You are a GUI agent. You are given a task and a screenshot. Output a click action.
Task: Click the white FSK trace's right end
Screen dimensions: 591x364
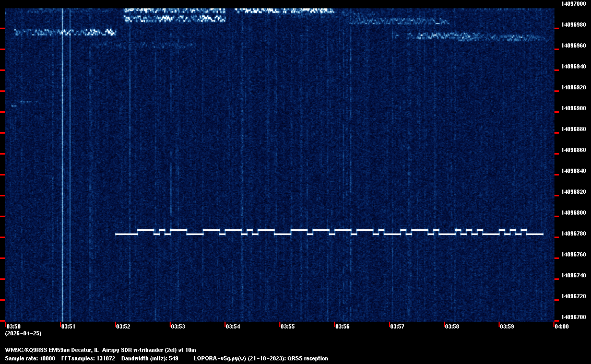click(x=542, y=234)
